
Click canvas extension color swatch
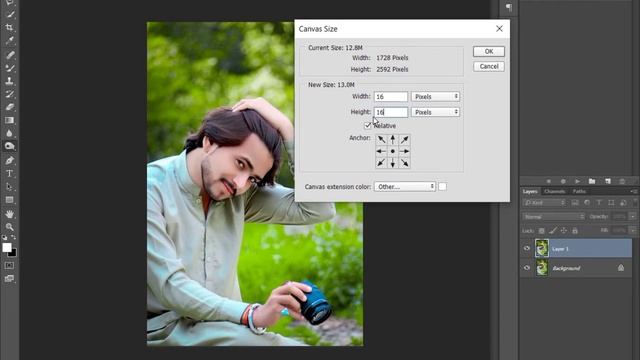click(442, 187)
